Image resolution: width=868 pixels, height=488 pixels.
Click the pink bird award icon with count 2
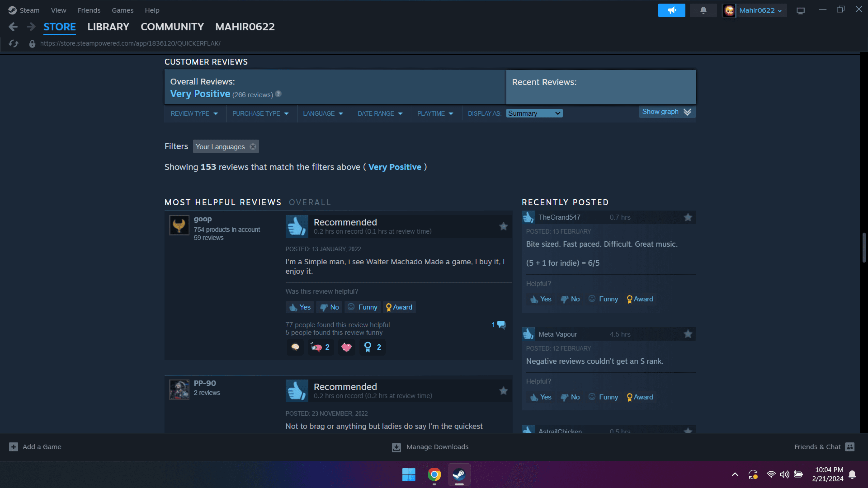320,347
